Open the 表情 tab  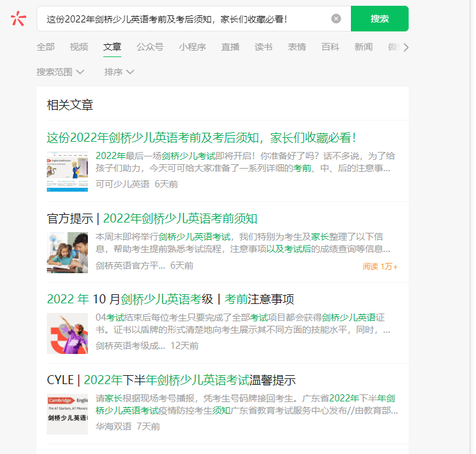coord(297,47)
